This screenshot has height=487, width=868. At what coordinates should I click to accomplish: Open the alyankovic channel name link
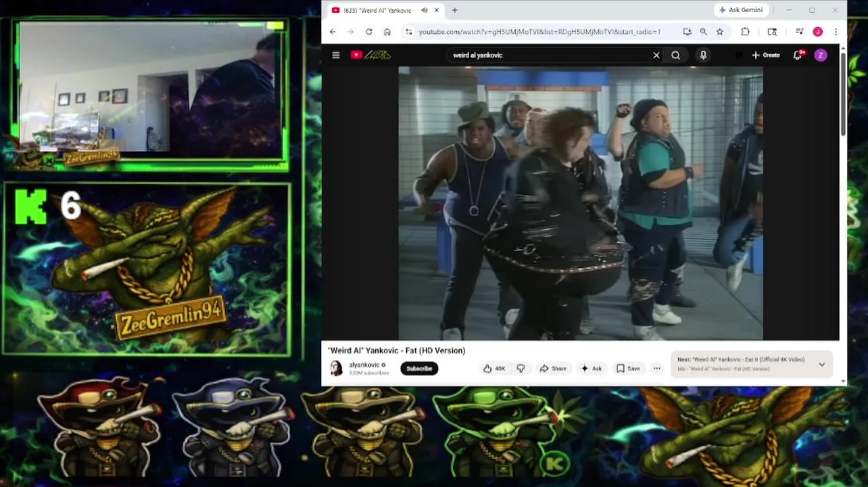364,365
